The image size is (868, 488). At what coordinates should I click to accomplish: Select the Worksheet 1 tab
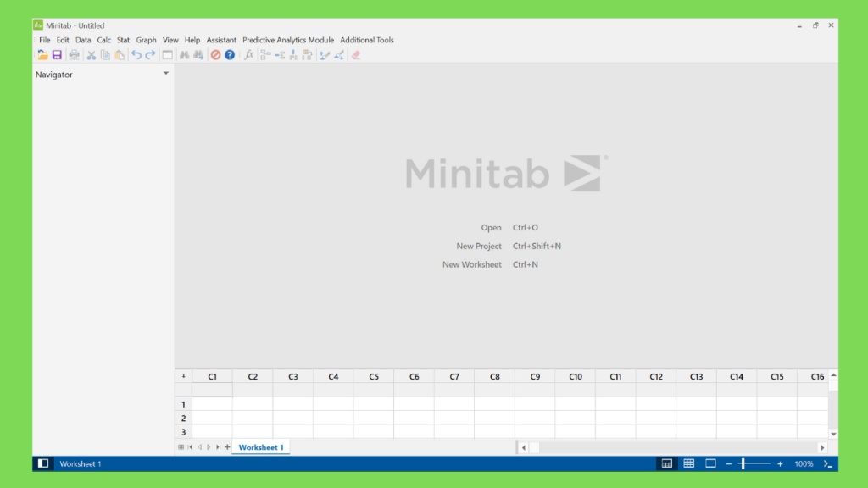coord(261,447)
